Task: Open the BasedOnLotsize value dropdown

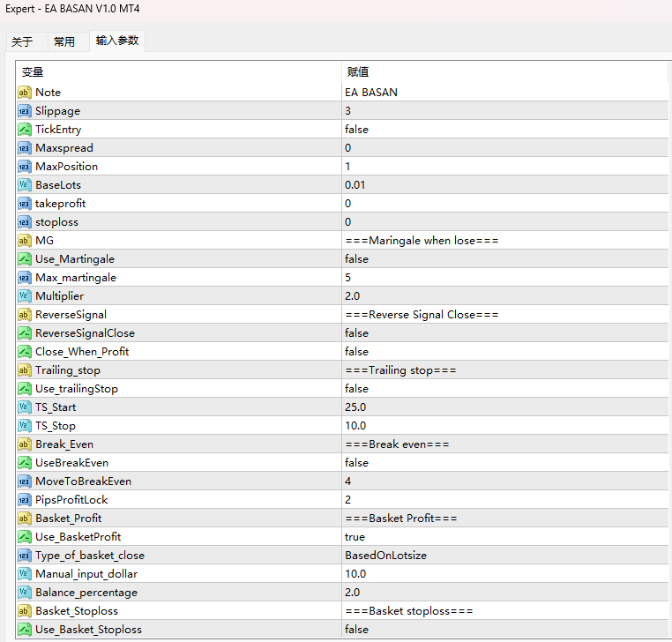Action: click(504, 556)
